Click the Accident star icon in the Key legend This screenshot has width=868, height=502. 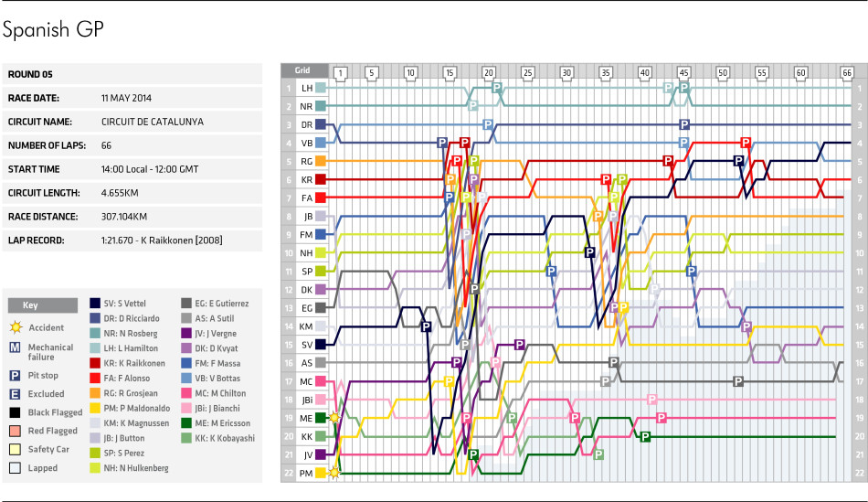pyautogui.click(x=15, y=327)
